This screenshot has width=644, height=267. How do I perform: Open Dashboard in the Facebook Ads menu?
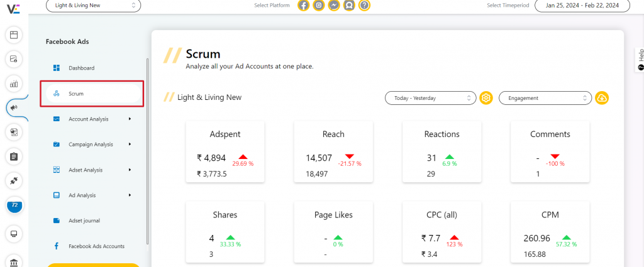point(81,68)
